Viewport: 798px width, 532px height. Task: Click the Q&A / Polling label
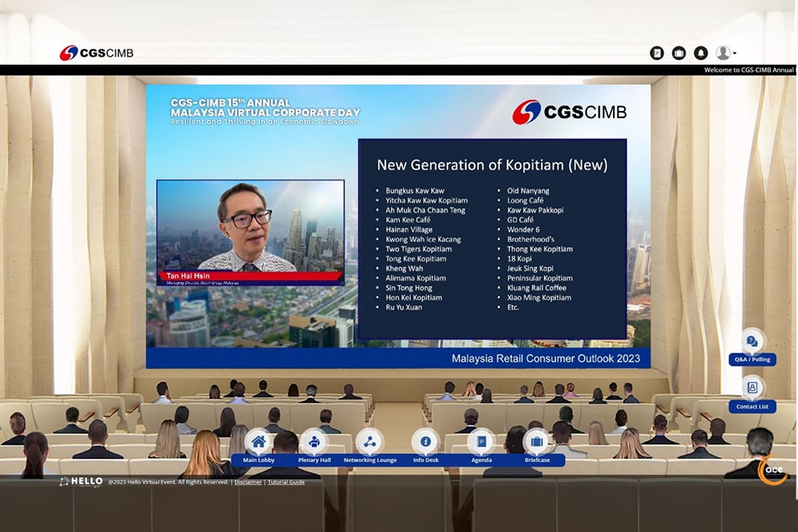[x=753, y=359]
